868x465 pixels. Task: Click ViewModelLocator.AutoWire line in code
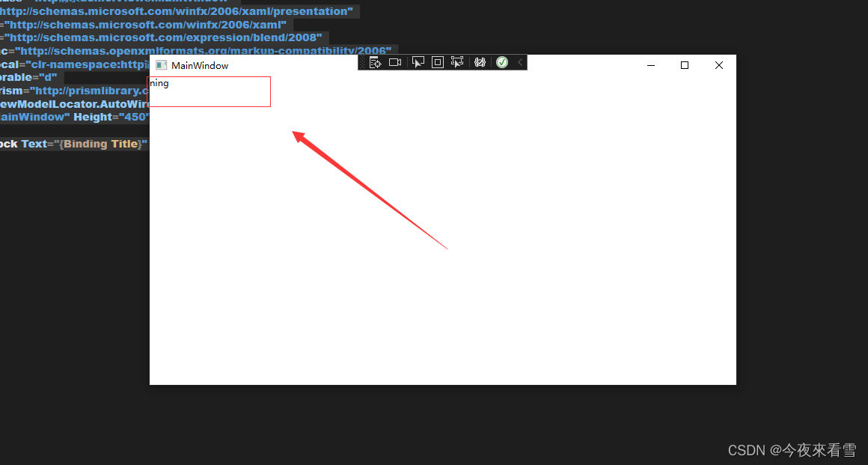point(75,103)
